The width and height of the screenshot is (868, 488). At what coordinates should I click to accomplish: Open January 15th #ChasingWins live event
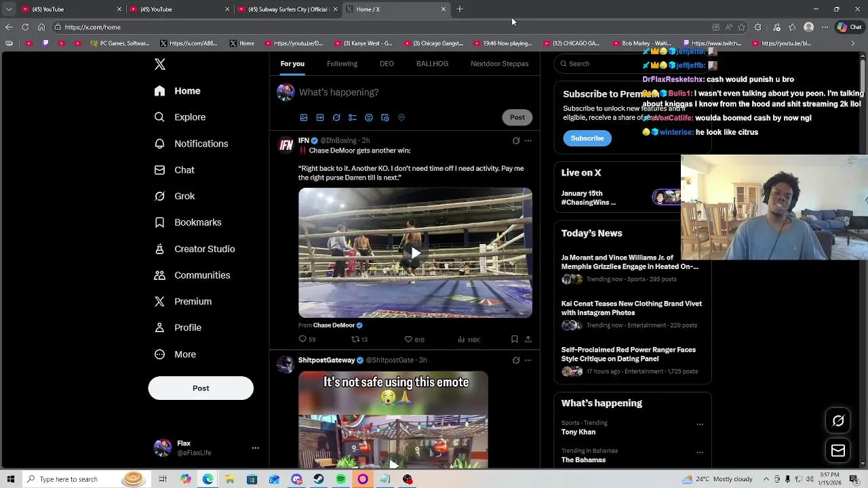589,198
